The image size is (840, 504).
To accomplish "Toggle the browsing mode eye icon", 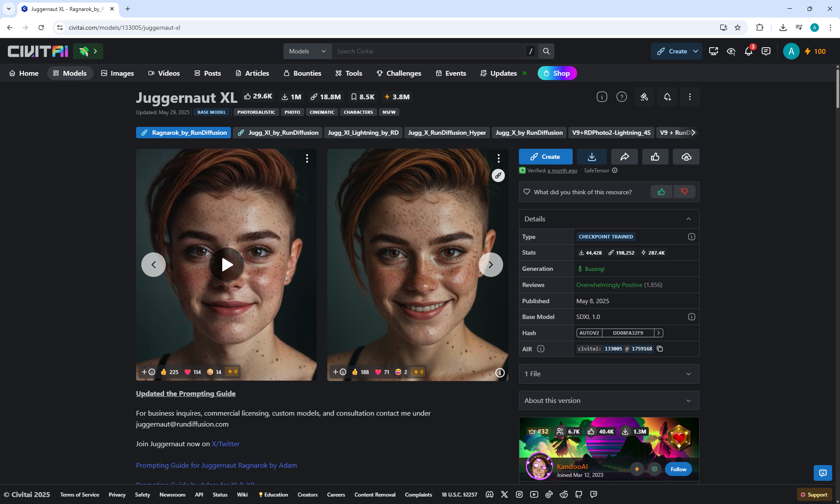I will click(731, 52).
